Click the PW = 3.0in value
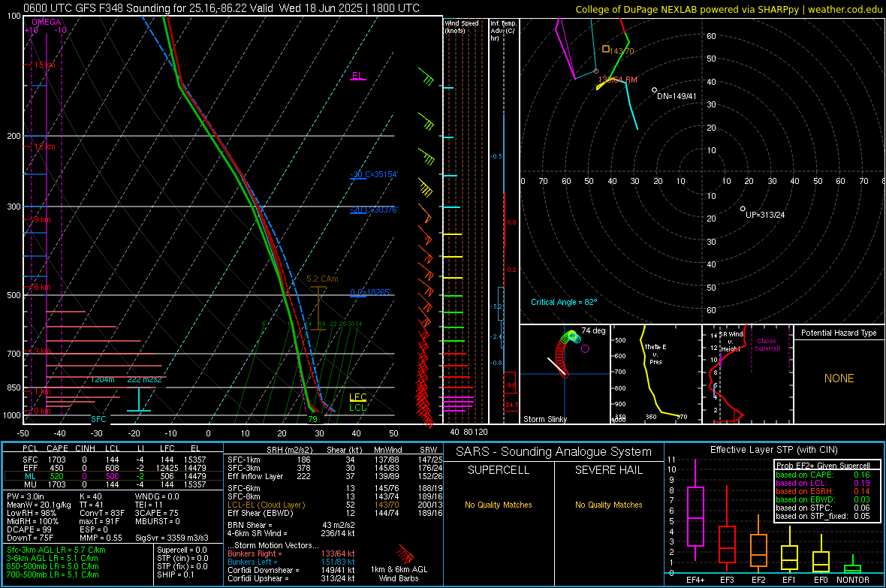Viewport: 886px width, 588px height. (26, 496)
